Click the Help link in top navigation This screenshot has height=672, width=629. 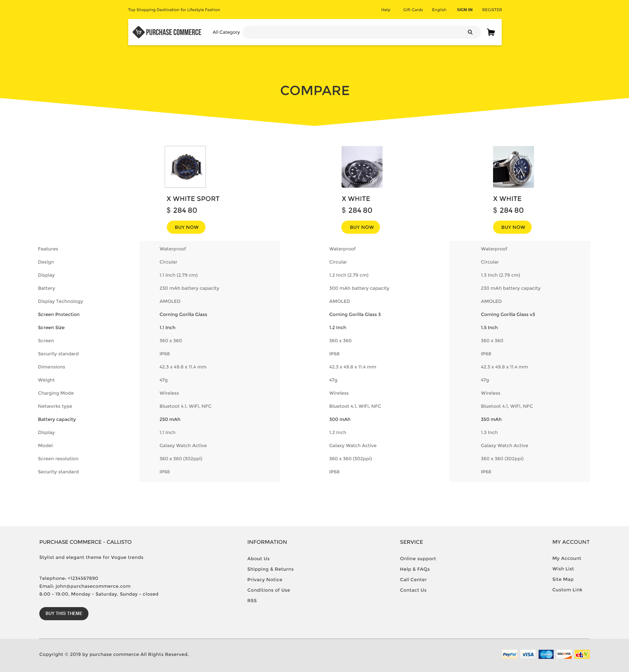click(x=385, y=10)
